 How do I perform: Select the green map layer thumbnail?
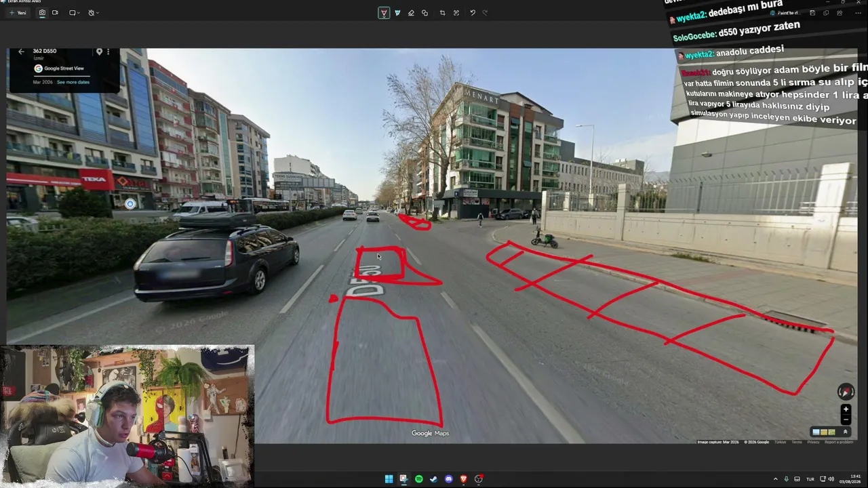click(831, 432)
